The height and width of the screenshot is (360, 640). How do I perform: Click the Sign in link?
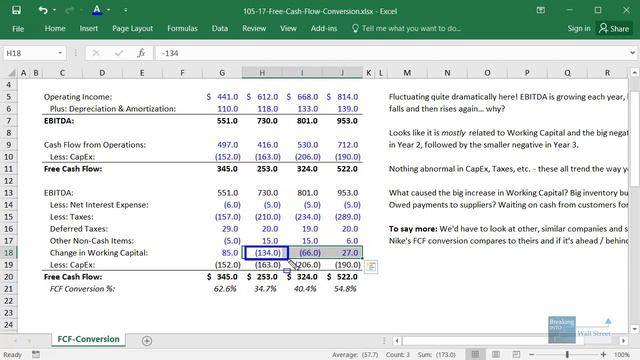click(x=579, y=29)
